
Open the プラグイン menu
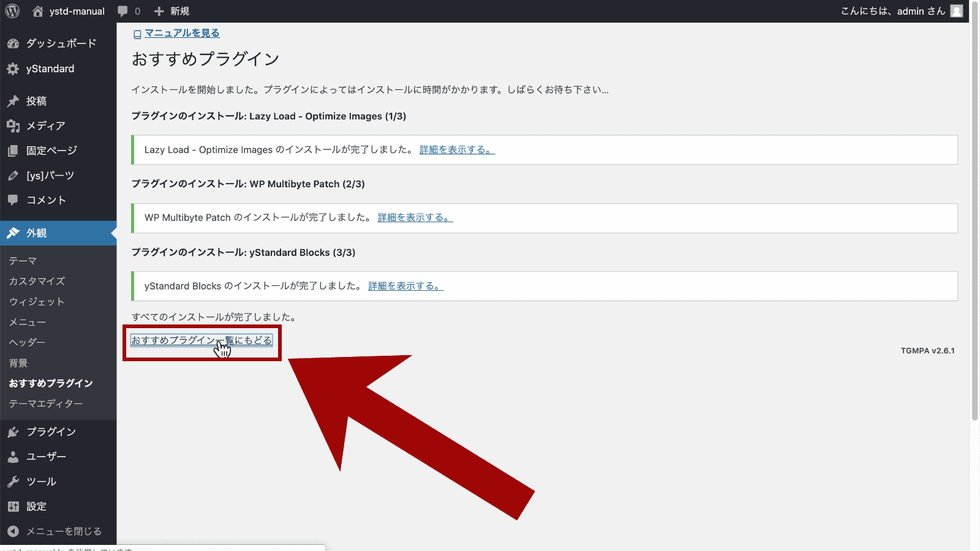[58, 432]
